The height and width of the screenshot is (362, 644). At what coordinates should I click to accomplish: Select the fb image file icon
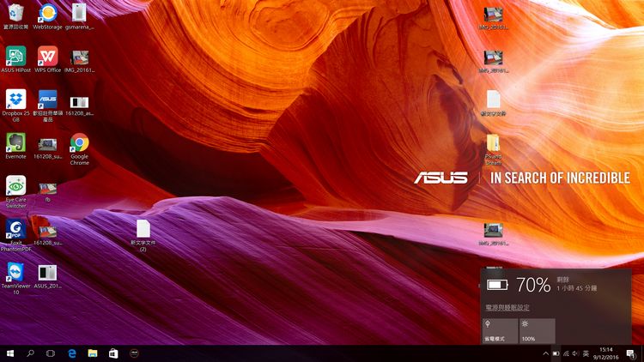pyautogui.click(x=47, y=193)
